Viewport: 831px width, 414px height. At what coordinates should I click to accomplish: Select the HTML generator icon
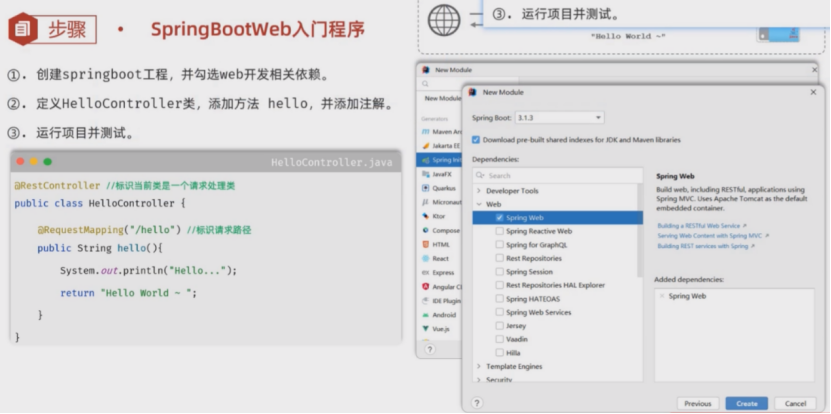click(x=426, y=244)
